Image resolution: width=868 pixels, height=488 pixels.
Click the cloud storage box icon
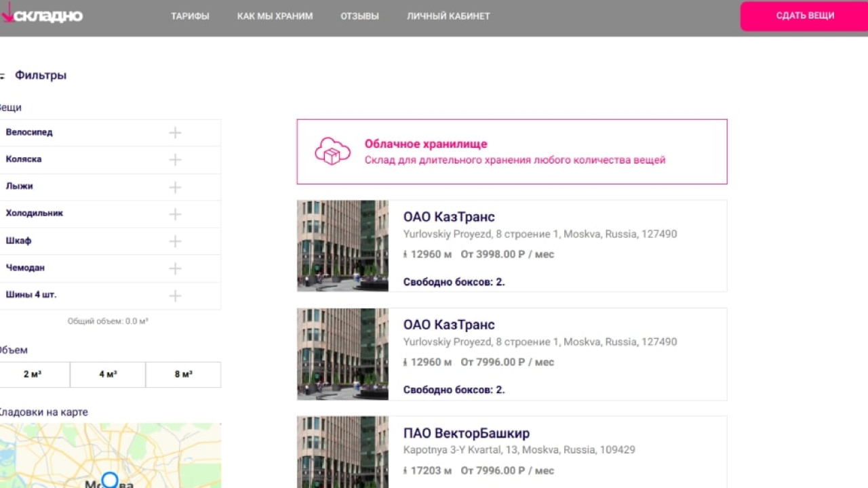point(332,151)
